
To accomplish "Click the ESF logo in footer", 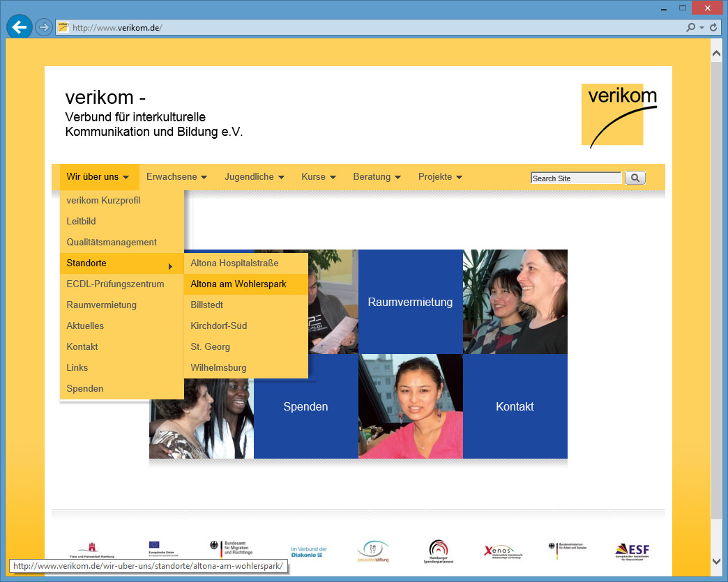I will [x=632, y=552].
